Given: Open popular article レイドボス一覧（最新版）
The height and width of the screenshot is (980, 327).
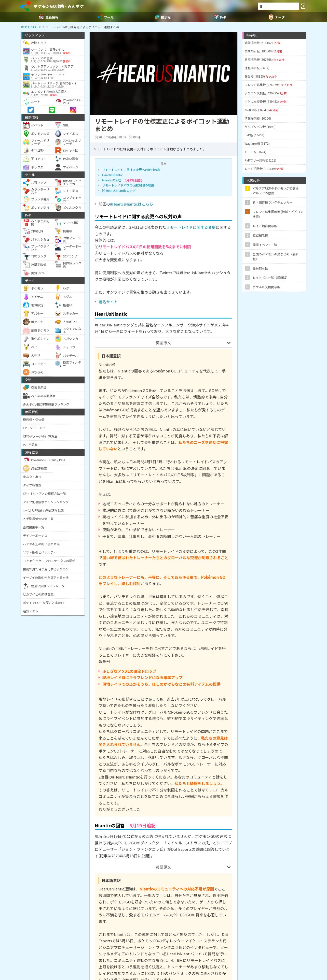Looking at the screenshot, I should [274, 278].
